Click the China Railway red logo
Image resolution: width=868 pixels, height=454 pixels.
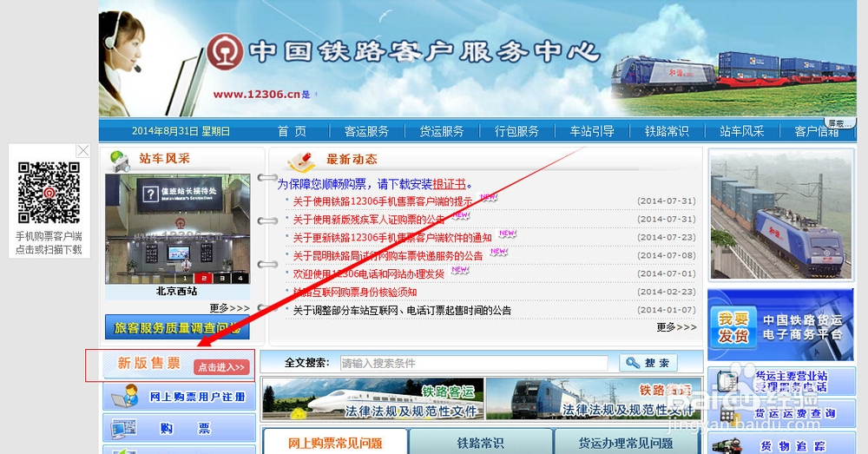click(x=226, y=51)
